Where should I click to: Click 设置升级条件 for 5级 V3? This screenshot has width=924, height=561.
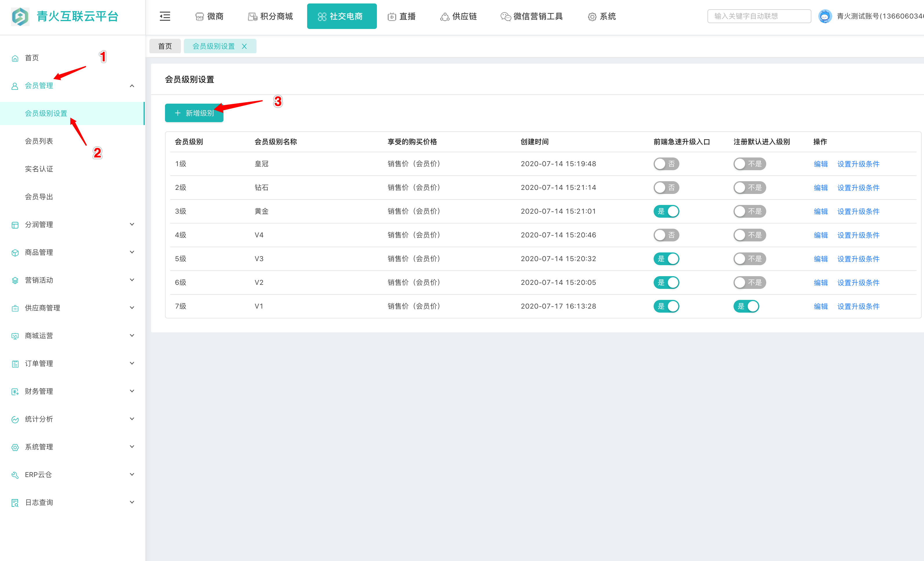(x=858, y=259)
